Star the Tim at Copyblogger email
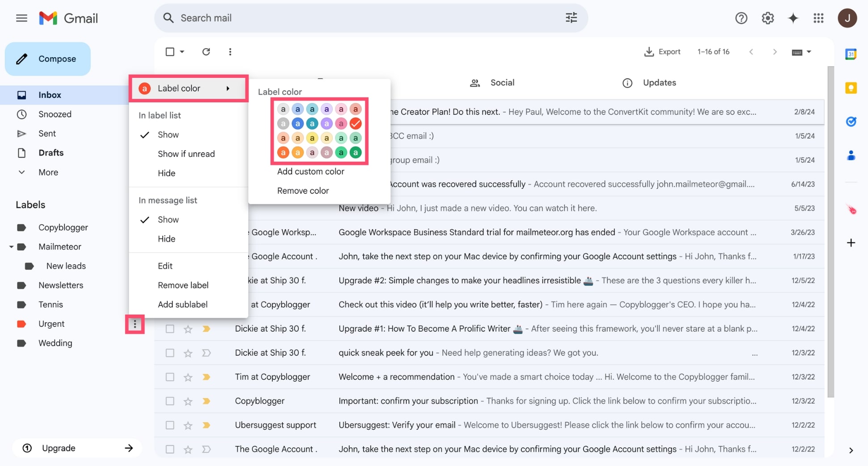 pyautogui.click(x=188, y=377)
